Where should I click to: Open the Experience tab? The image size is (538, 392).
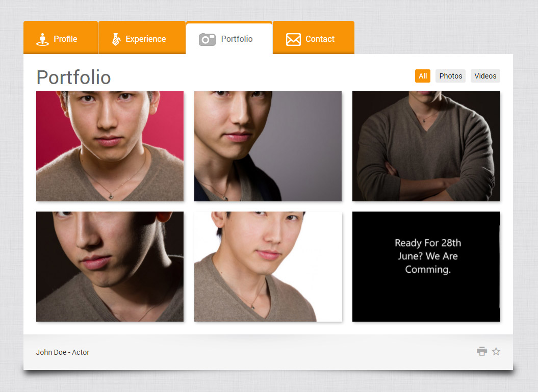(142, 38)
